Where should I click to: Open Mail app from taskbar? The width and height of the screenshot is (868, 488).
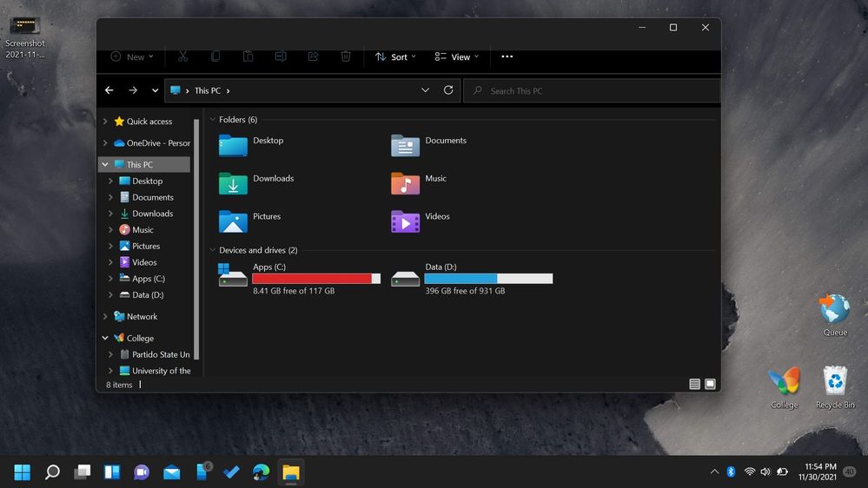point(172,472)
